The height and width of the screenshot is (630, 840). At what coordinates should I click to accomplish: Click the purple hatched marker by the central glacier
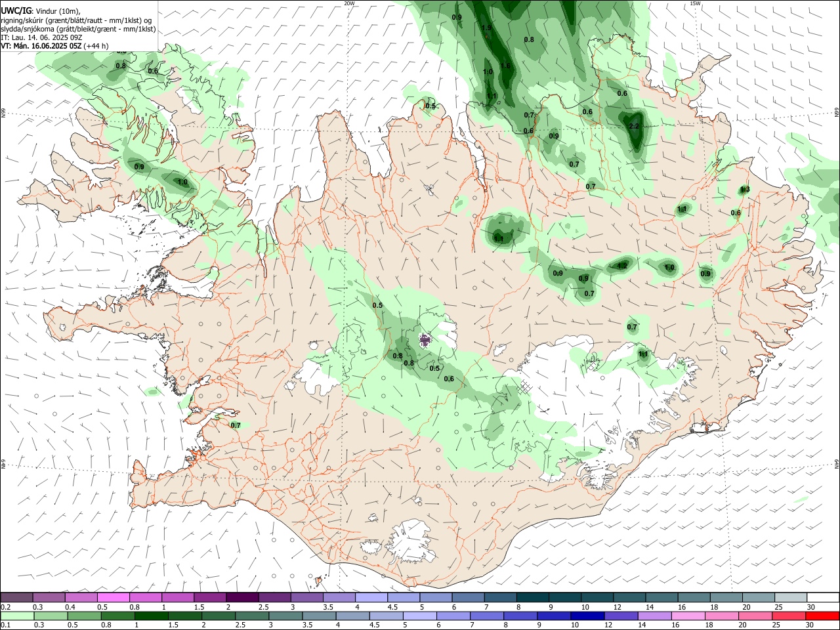(x=426, y=340)
